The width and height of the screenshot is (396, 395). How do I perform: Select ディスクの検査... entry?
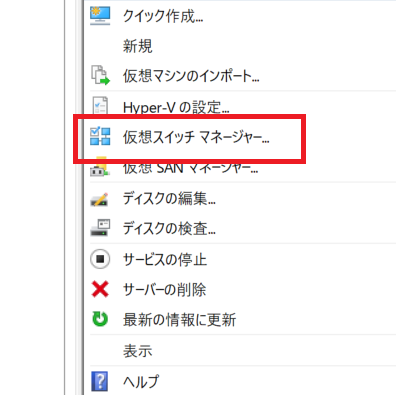[x=169, y=229]
